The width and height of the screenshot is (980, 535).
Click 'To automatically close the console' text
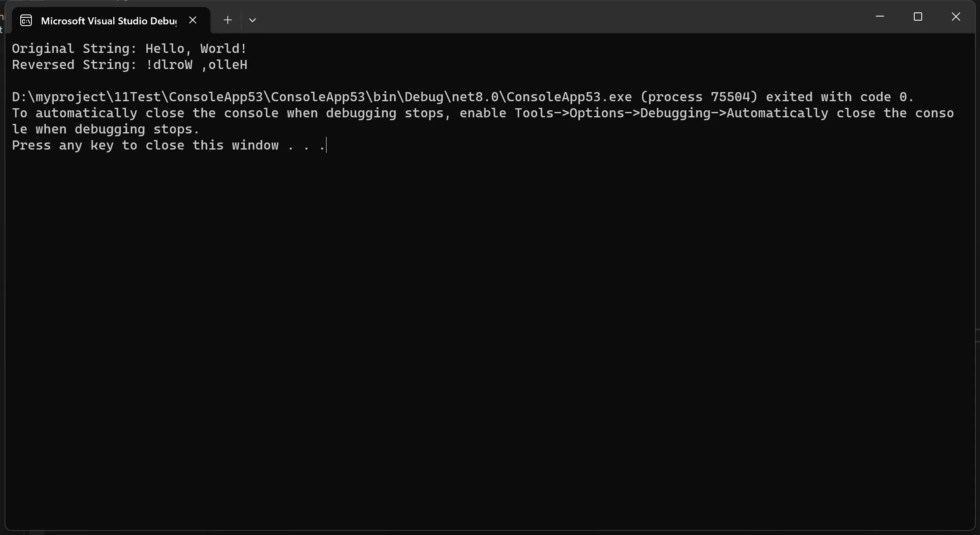[x=145, y=113]
